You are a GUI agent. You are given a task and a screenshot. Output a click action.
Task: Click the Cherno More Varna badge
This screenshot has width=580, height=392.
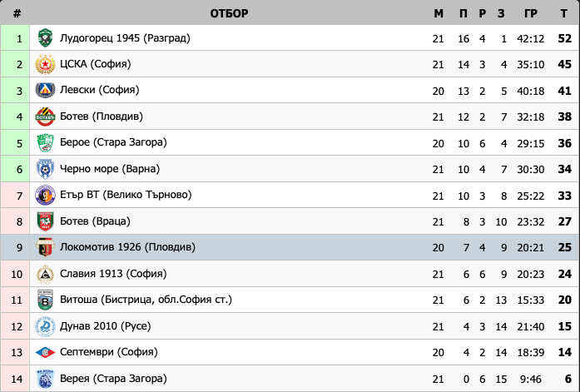[x=45, y=169]
